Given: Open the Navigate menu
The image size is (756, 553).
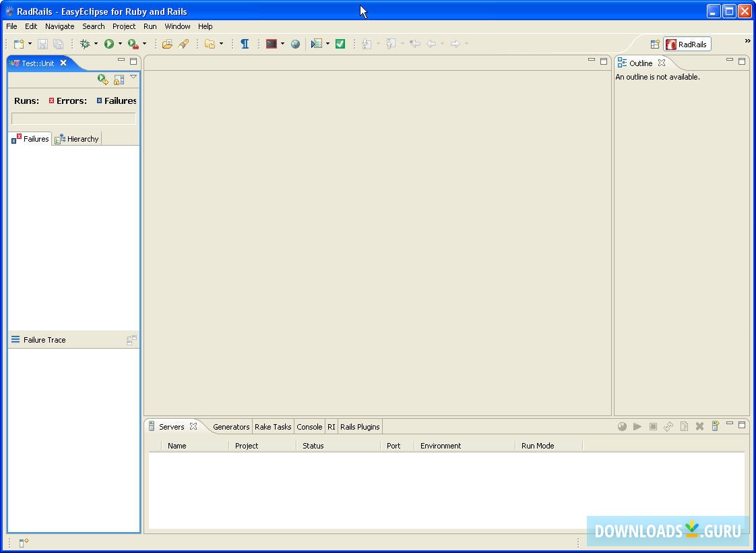Looking at the screenshot, I should 59,26.
